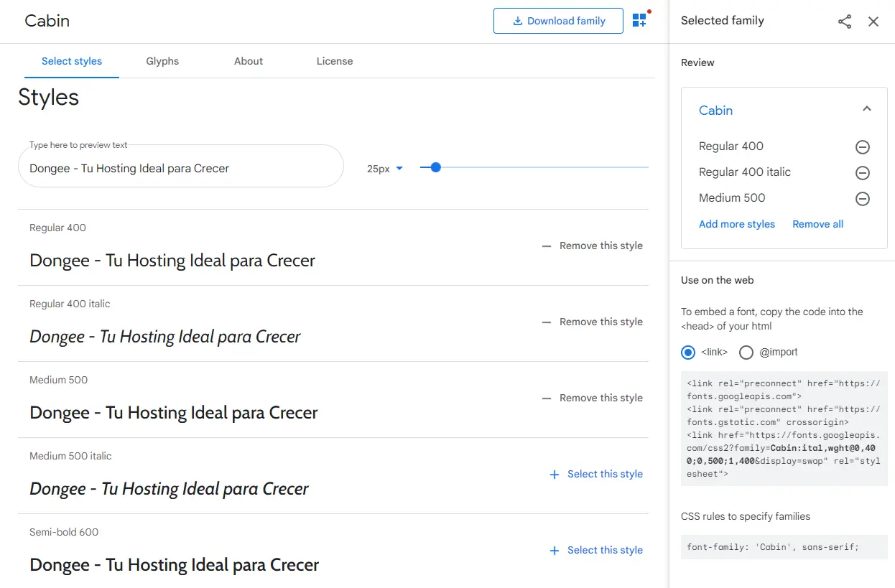Select the <link> embed option

point(688,352)
